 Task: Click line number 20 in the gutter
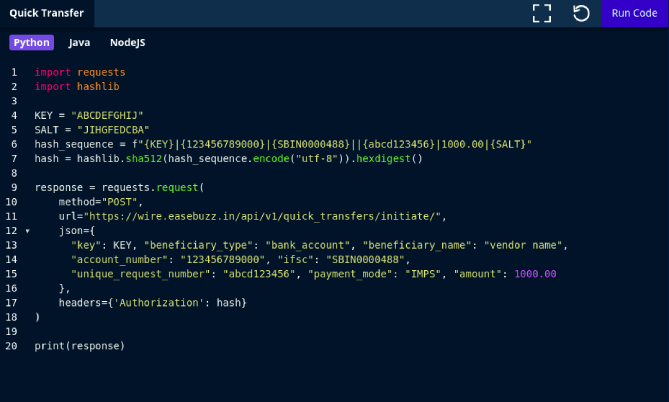(x=12, y=345)
